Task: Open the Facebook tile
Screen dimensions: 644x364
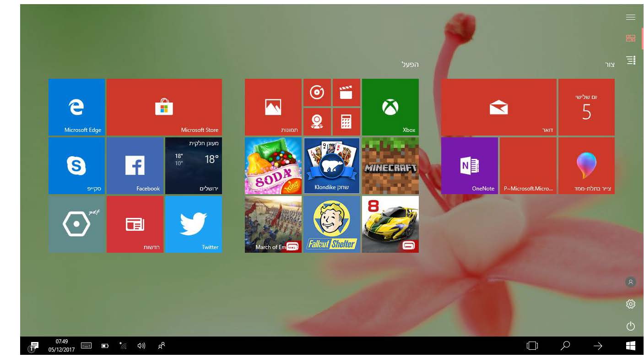Action: (135, 166)
